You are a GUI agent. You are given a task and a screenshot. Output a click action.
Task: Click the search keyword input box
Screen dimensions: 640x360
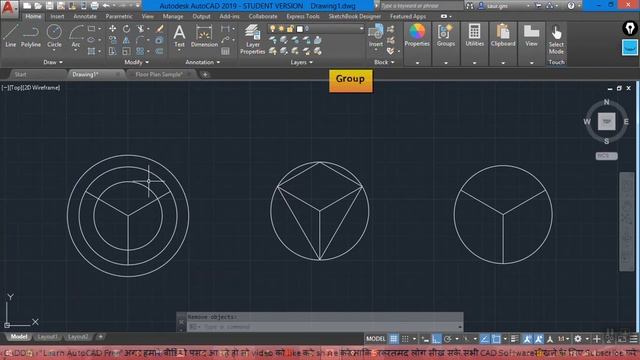click(x=421, y=6)
